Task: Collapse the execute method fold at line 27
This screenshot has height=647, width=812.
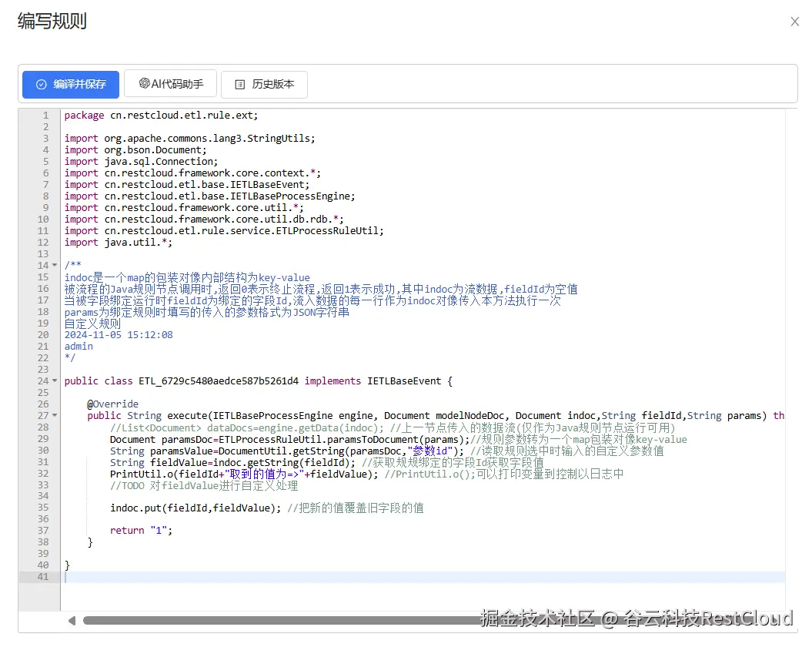Action: [x=55, y=416]
